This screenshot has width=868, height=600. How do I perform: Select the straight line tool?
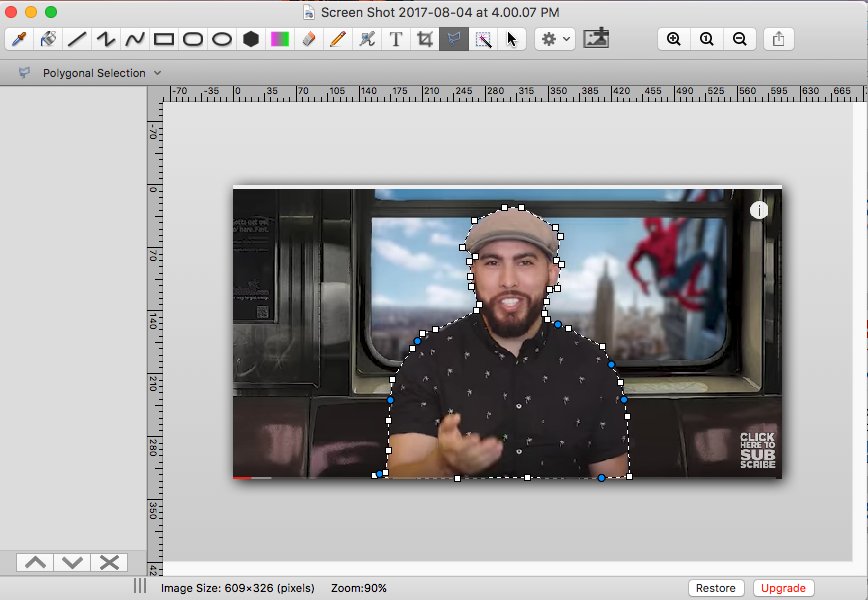pos(77,39)
